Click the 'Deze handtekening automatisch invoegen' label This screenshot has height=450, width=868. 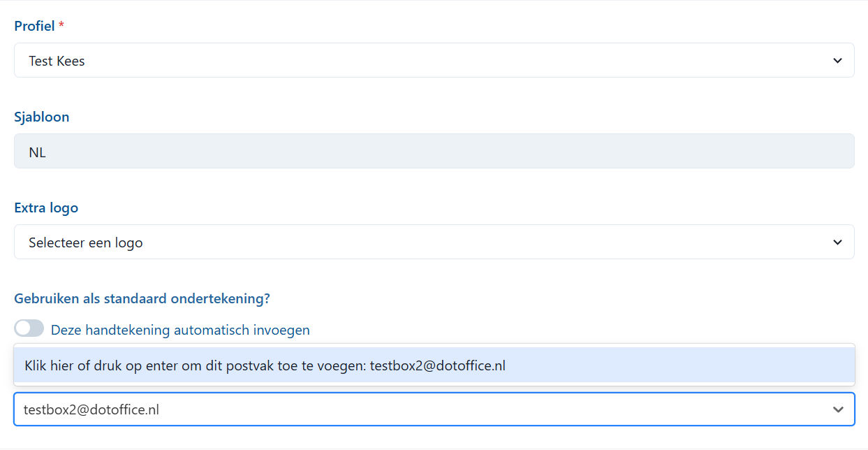[x=180, y=330]
